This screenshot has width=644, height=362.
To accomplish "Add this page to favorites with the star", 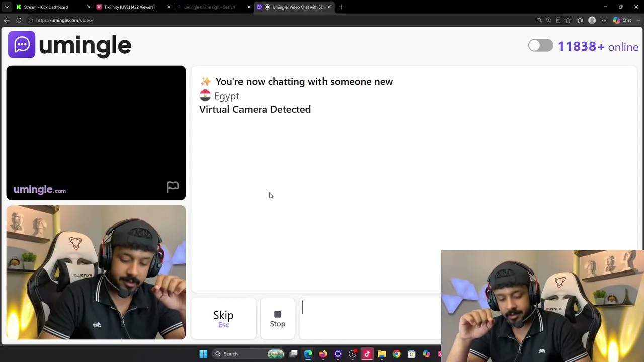I will pyautogui.click(x=568, y=20).
